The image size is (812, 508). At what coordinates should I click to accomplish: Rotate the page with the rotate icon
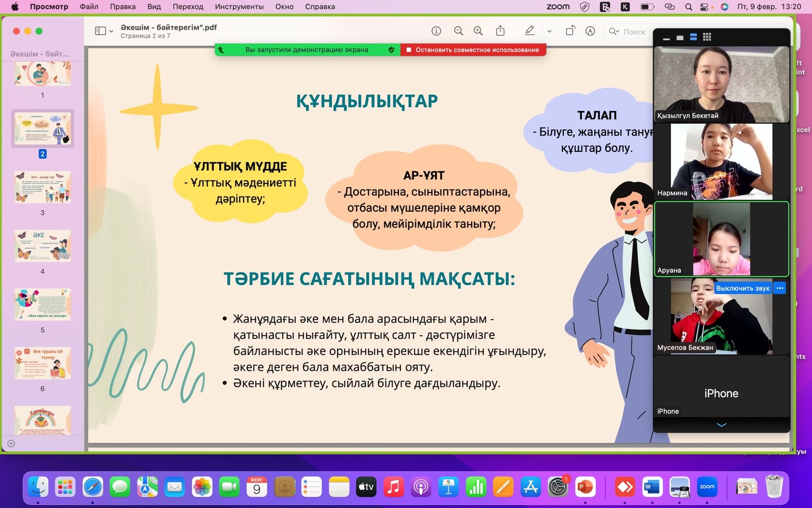pos(570,31)
